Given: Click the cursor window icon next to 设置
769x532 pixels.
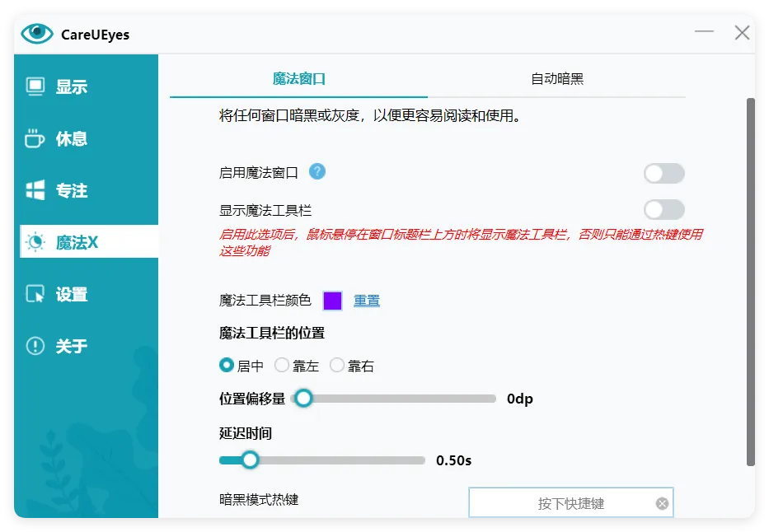Looking at the screenshot, I should [35, 294].
